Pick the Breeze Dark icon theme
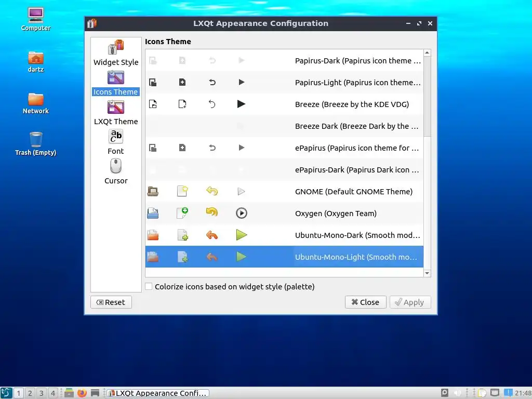532x399 pixels. click(284, 126)
